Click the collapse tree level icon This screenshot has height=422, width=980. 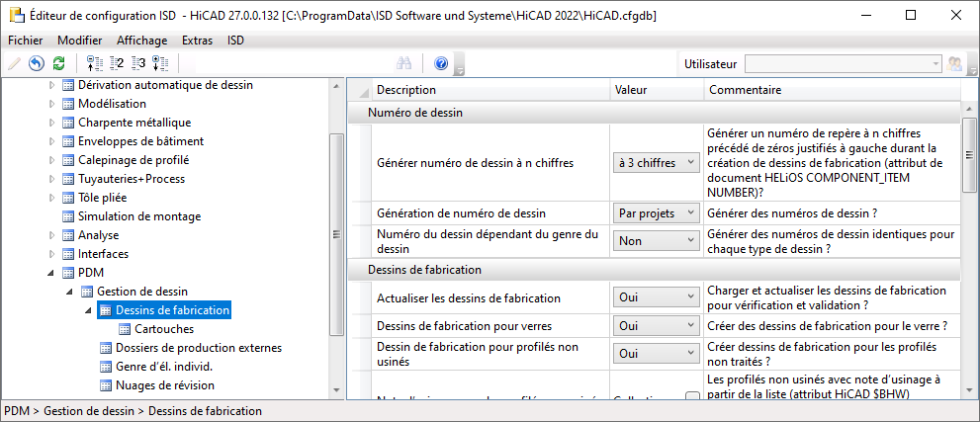[95, 64]
